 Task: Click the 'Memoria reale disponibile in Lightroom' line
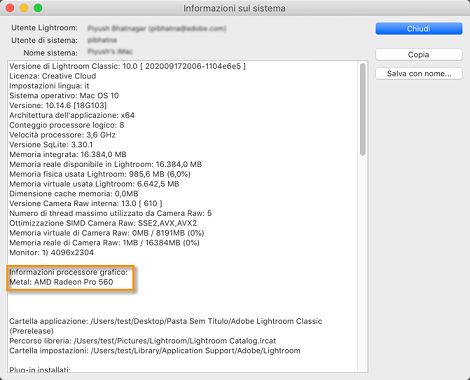point(105,164)
